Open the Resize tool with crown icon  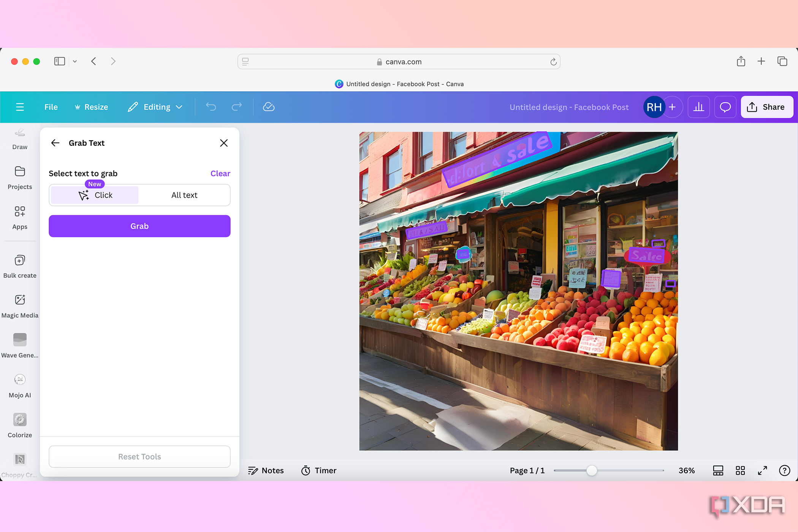pos(91,107)
